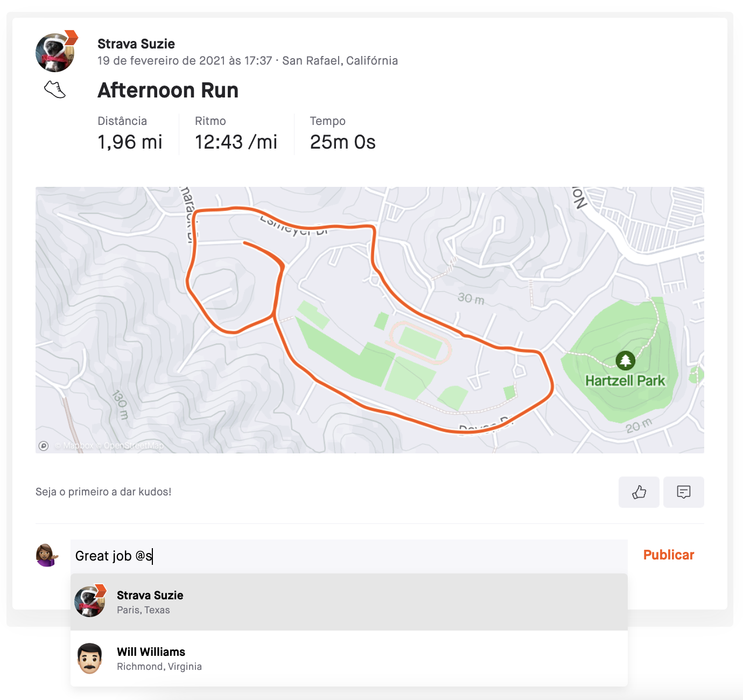Click the running shoe activity icon
The image size is (743, 700).
pos(55,89)
